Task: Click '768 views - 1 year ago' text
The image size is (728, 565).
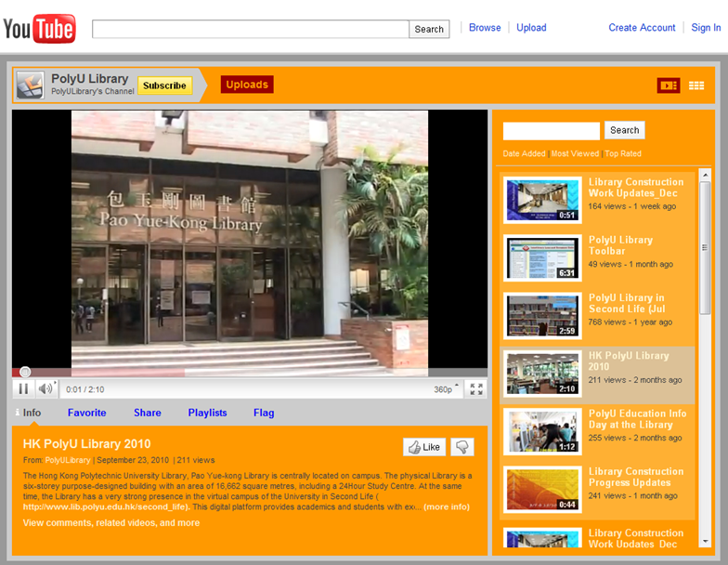Action: tap(630, 322)
